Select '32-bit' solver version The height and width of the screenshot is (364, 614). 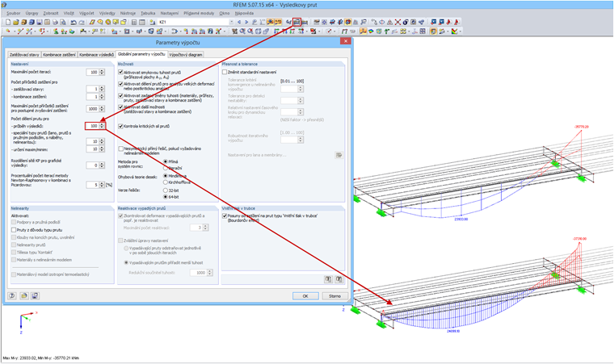(x=166, y=190)
